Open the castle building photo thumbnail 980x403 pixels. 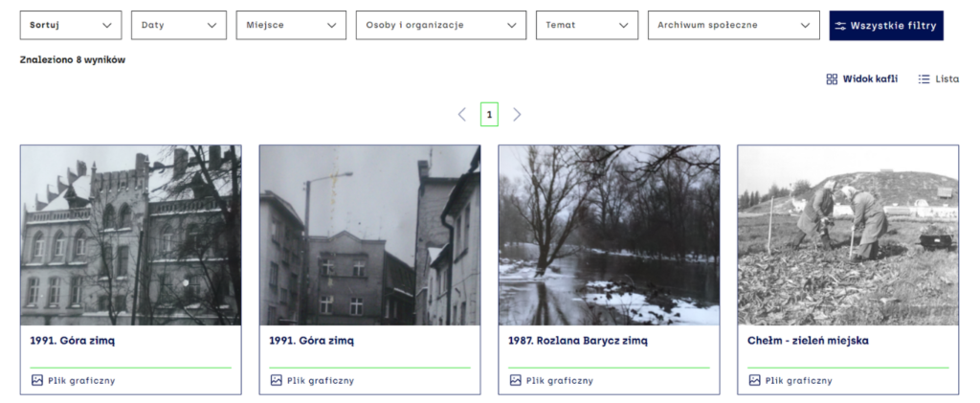pos(130,235)
